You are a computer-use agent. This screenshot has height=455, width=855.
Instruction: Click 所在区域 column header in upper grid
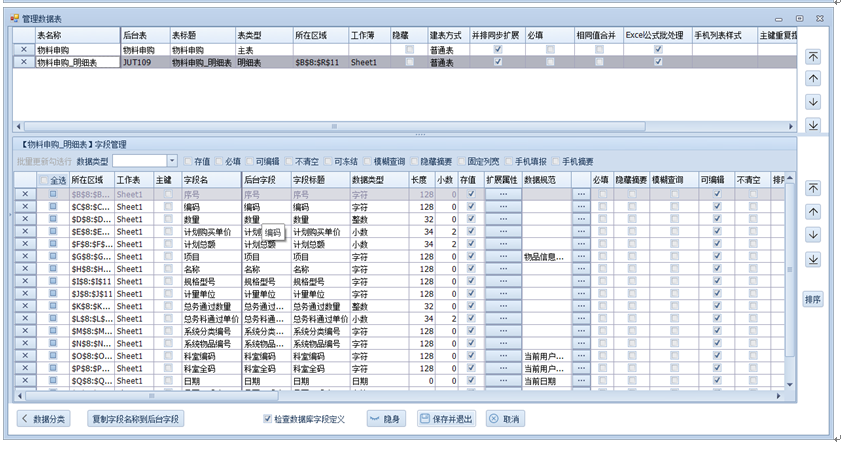point(321,35)
